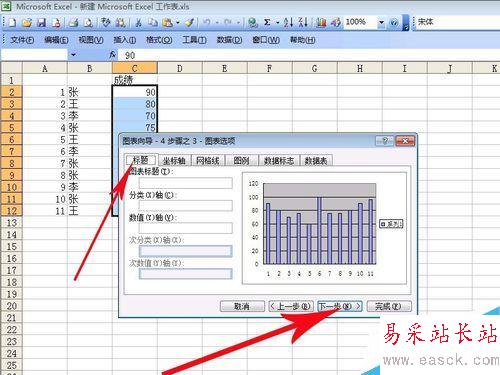Open the Window menu (窗口)
This screenshot has width=500, height=375.
pyautogui.click(x=266, y=40)
